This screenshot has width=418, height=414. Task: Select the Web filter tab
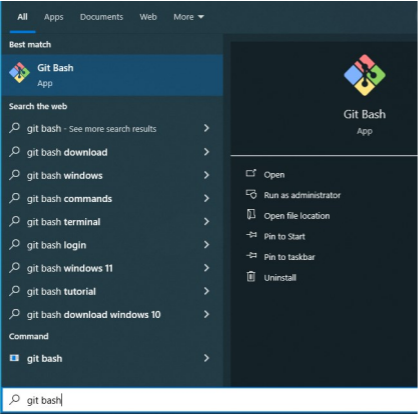point(148,17)
